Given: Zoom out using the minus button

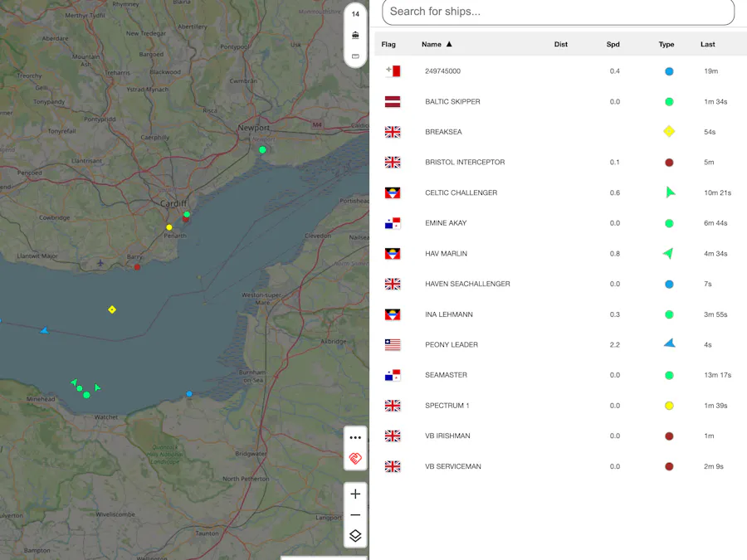Looking at the screenshot, I should coord(355,514).
